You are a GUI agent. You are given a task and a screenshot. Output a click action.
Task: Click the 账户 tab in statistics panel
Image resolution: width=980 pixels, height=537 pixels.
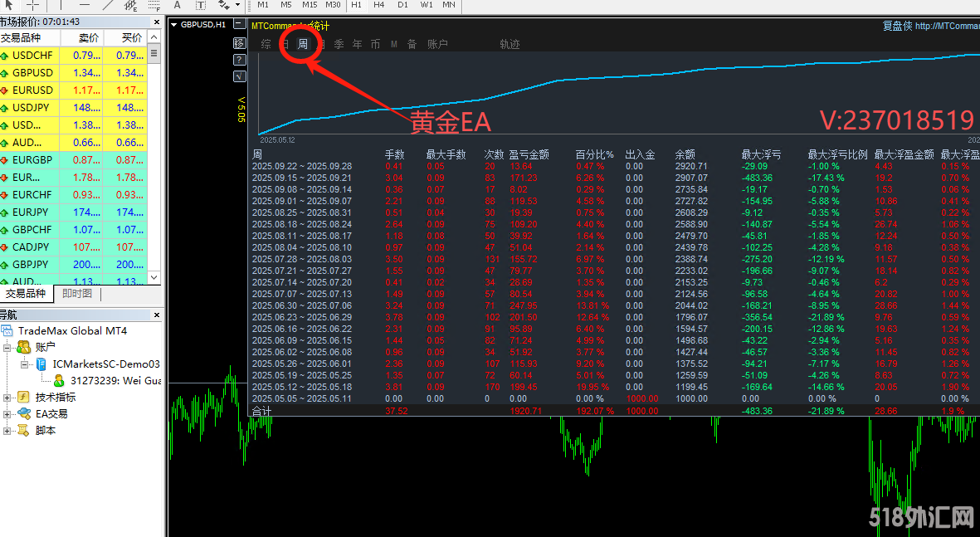tap(437, 44)
